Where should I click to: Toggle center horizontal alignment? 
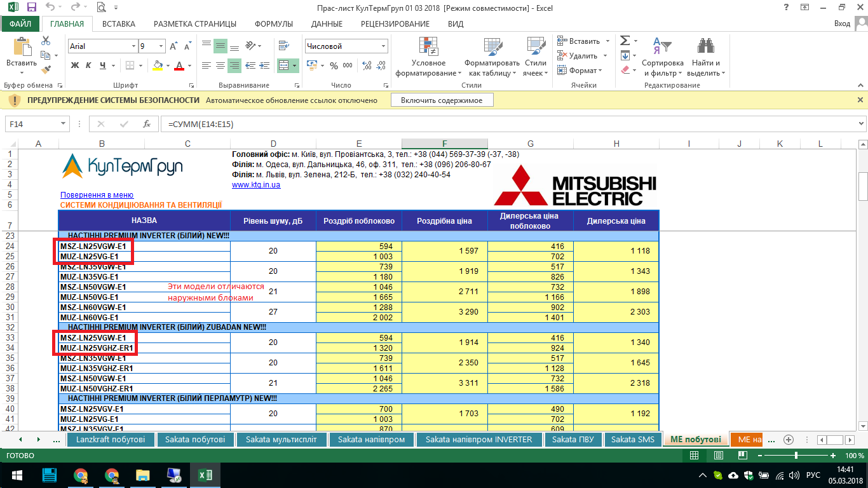coord(220,65)
